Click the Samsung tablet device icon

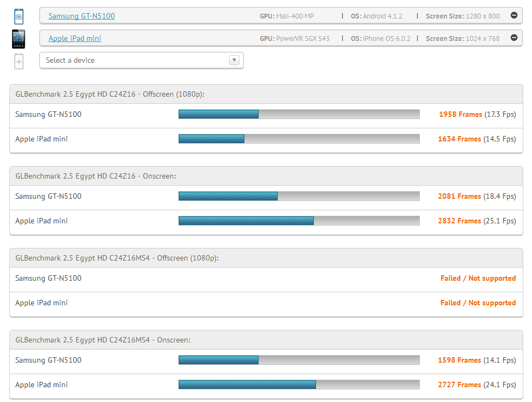[19, 16]
